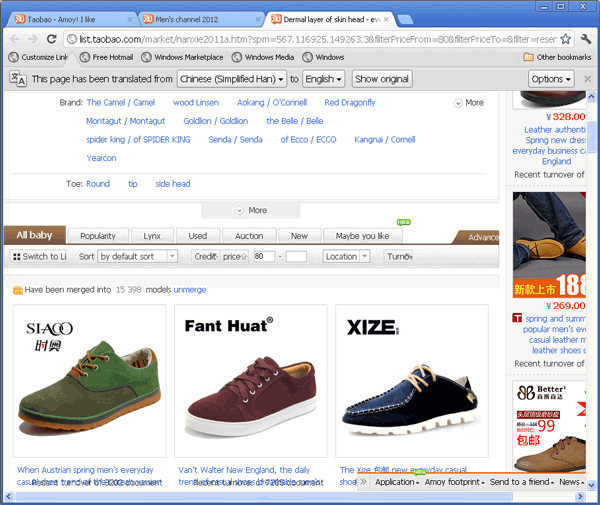Select the Popularity tab
600x505 pixels.
98,236
